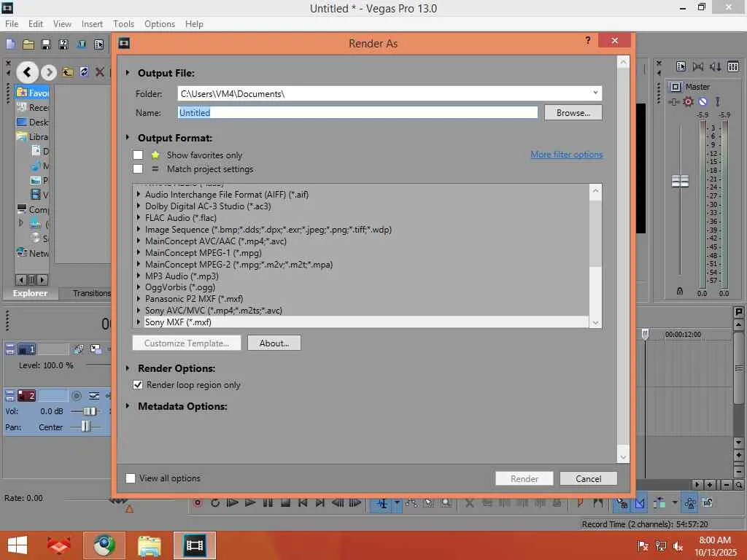
Task: Expand MP3 Audio format templates
Action: click(139, 276)
